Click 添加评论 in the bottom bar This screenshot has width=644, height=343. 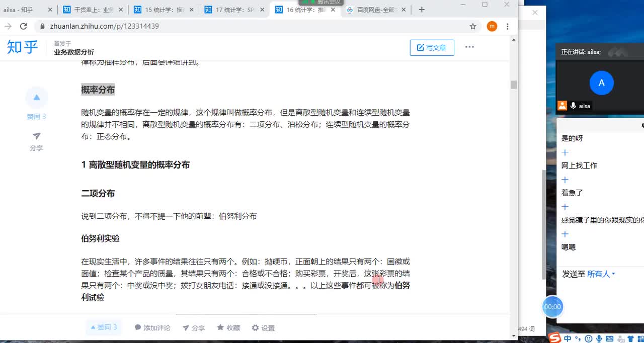[152, 328]
